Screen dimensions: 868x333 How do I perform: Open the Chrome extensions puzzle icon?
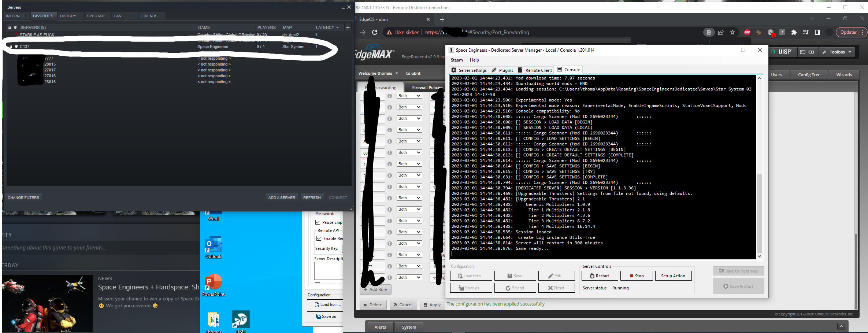794,32
